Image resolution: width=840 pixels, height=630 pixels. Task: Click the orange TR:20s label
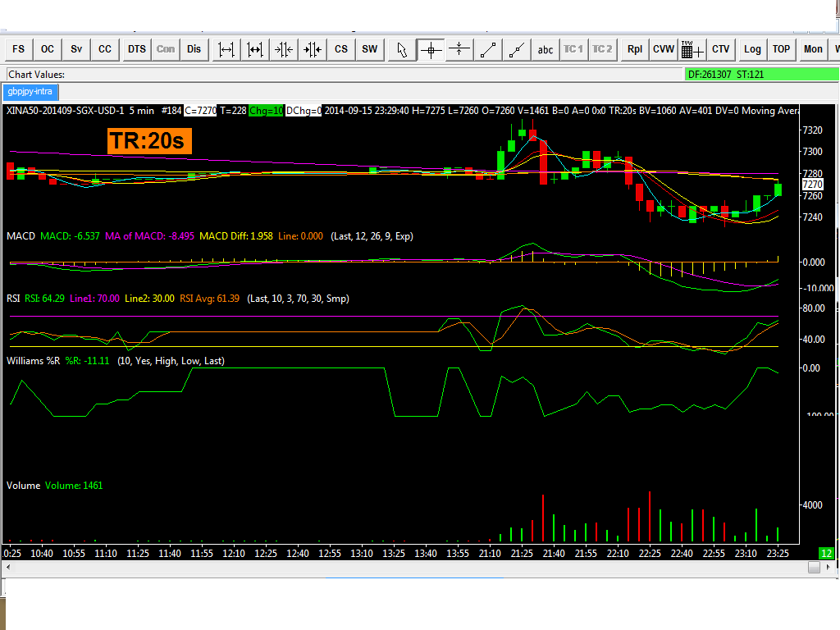[x=149, y=141]
